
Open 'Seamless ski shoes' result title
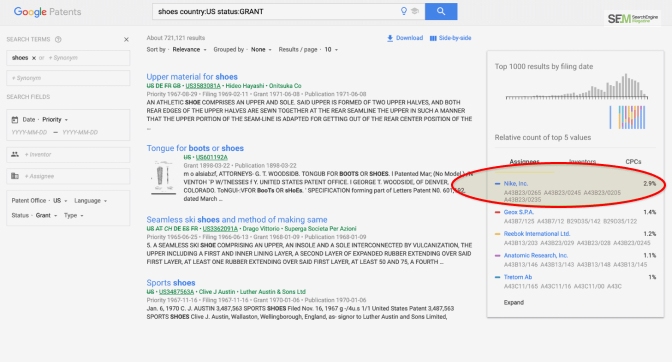[237, 220]
